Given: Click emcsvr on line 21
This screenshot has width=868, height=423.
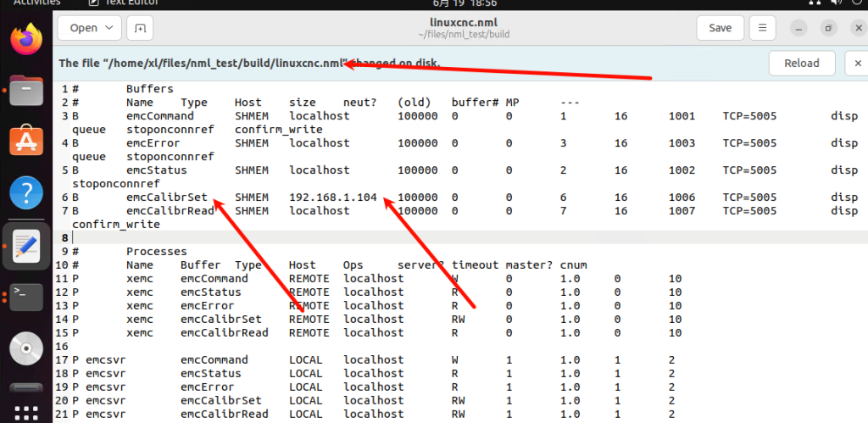Looking at the screenshot, I should [x=106, y=415].
